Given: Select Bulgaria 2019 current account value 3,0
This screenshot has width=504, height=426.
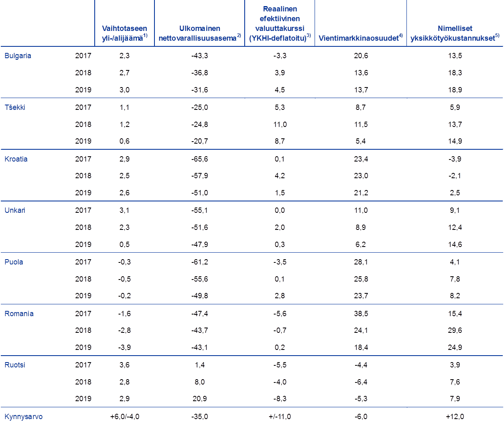Looking at the screenshot, I should 124,90.
